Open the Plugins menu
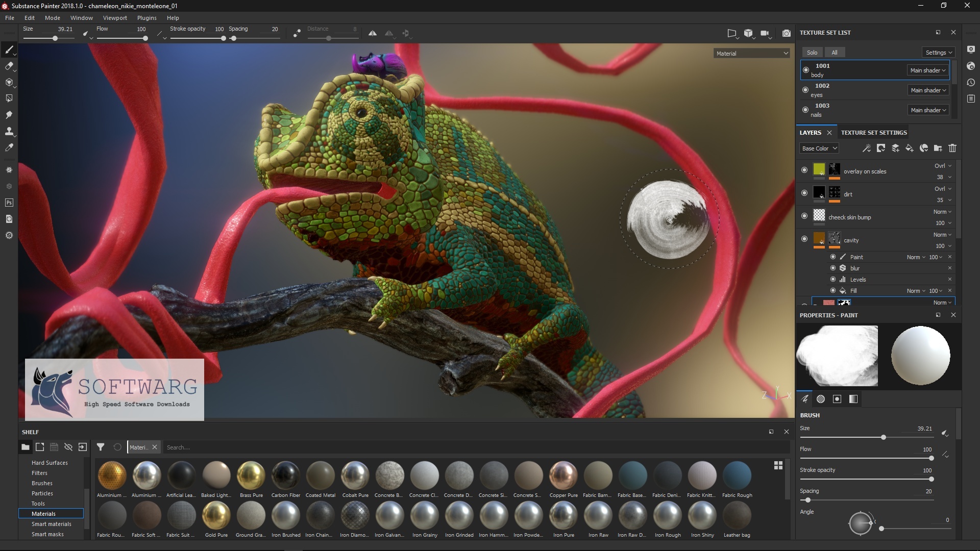980x551 pixels. click(147, 18)
